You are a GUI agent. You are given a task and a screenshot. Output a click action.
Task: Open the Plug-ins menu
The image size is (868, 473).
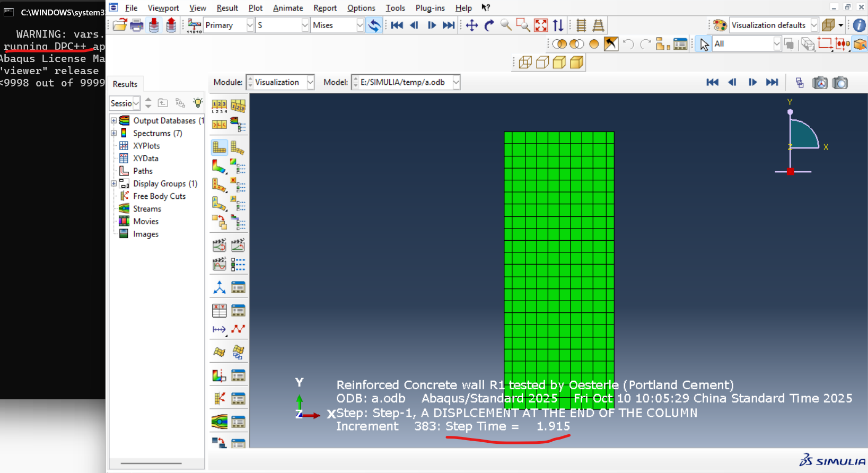(x=430, y=8)
